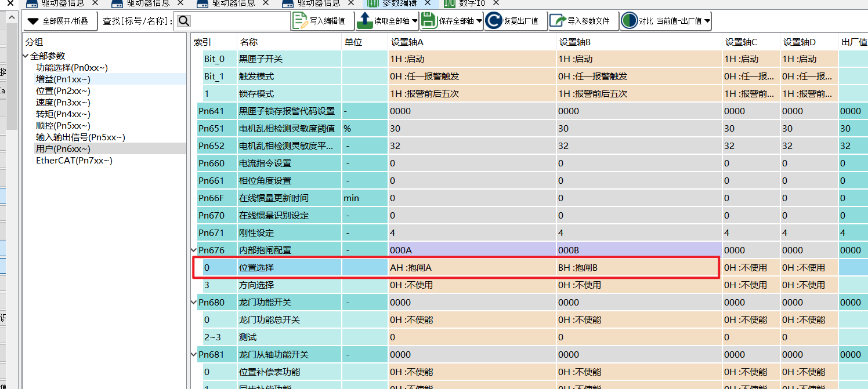Screen dimensions: 868x389
Task: Close the 参数编辑 tab
Action: (x=427, y=3)
